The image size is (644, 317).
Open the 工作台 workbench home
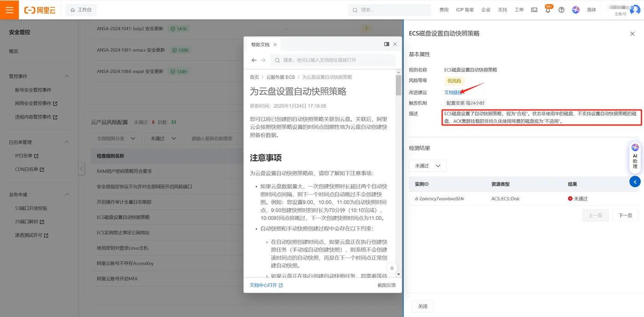point(81,10)
